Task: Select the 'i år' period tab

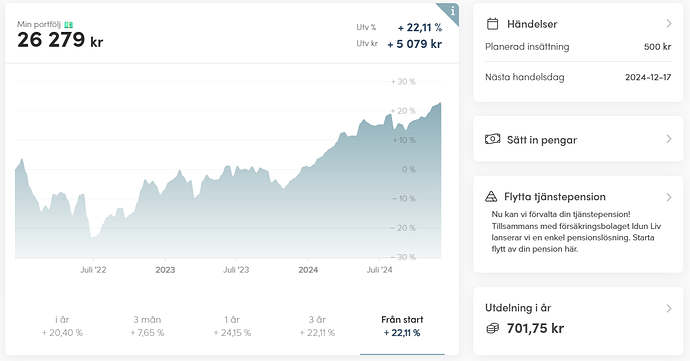Action: tap(62, 326)
